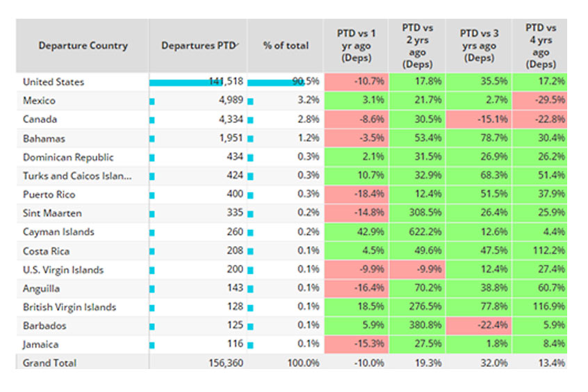Click the PTD vs 4 yrs ago header

pyautogui.click(x=541, y=46)
